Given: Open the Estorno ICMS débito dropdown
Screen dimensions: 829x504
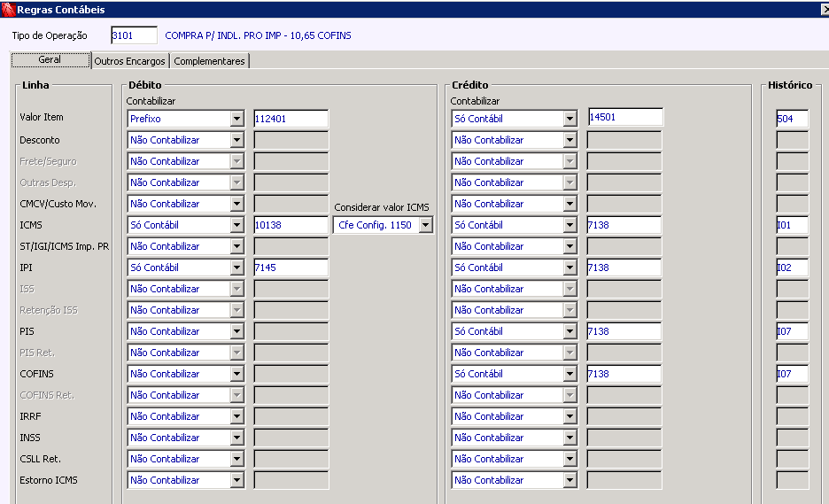Looking at the screenshot, I should 185,480.
